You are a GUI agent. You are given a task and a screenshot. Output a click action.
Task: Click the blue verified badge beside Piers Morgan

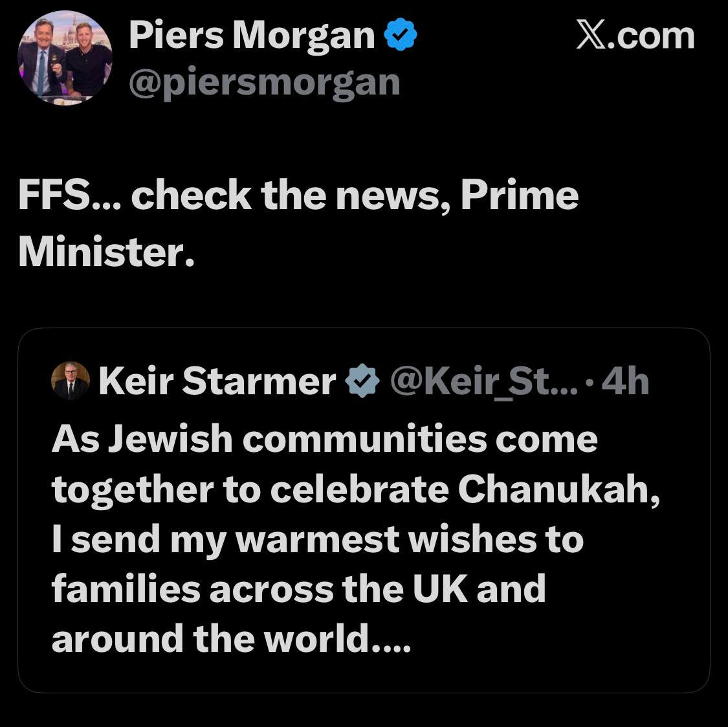(x=401, y=36)
